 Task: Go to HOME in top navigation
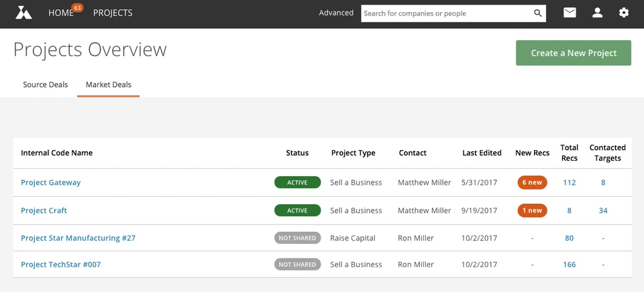pos(61,13)
